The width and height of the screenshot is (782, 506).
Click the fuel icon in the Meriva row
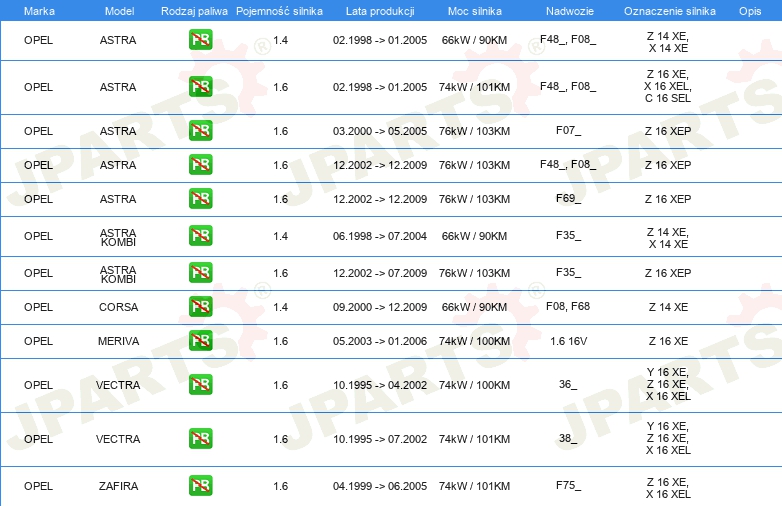(x=200, y=340)
